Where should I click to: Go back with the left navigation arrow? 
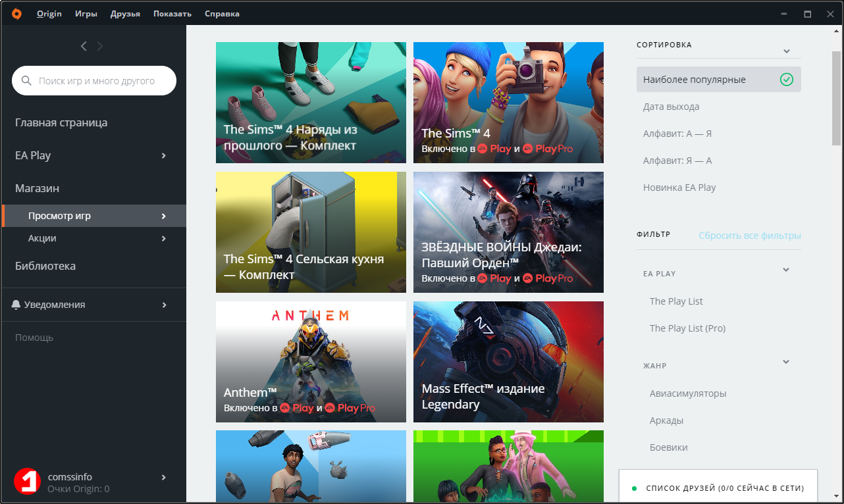(x=84, y=46)
